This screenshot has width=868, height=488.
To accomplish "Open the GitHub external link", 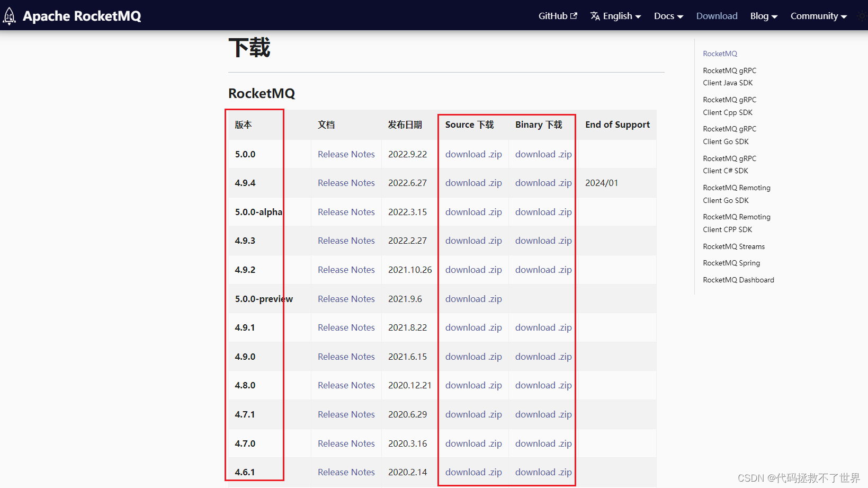I will [x=558, y=16].
